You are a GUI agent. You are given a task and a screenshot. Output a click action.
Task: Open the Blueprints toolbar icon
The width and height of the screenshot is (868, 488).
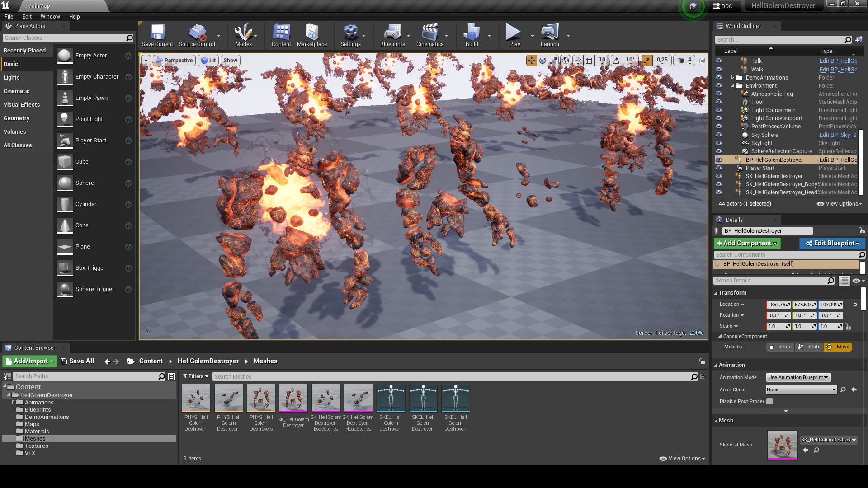392,35
